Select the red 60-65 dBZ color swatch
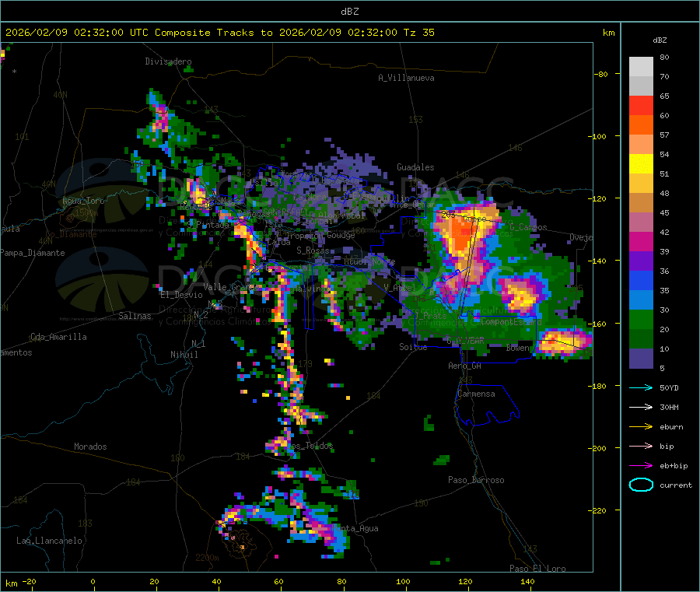This screenshot has height=592, width=700. coord(641,105)
